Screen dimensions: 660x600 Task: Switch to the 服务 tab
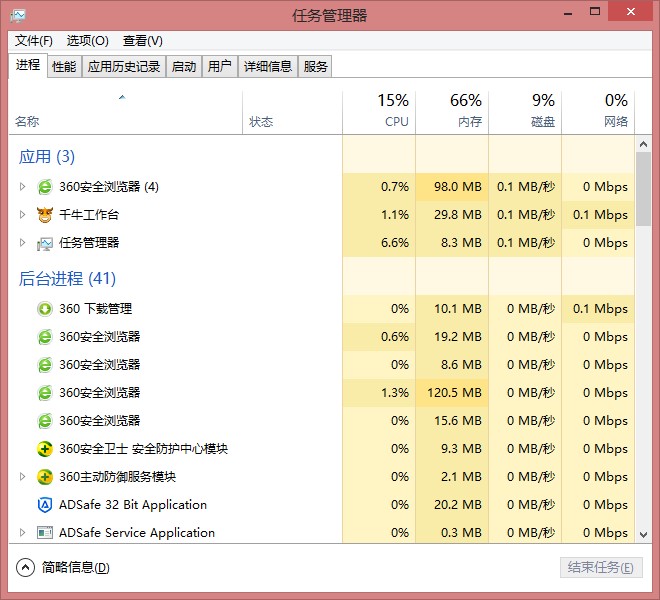pyautogui.click(x=315, y=67)
